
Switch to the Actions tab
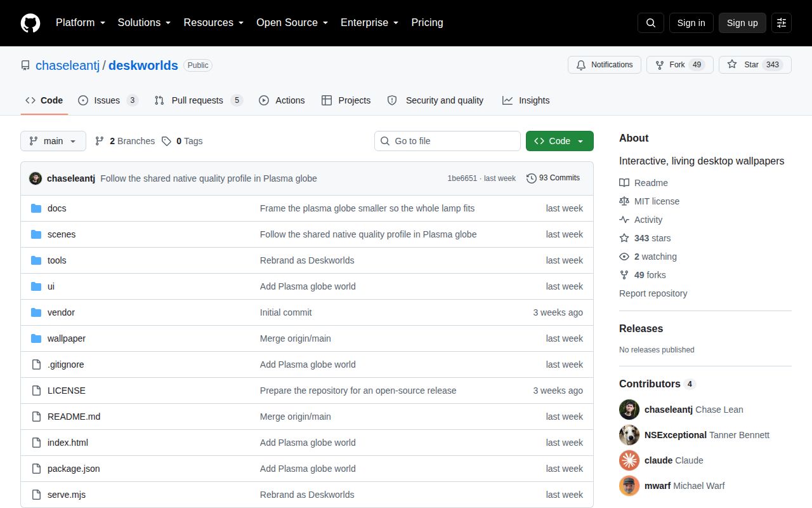pyautogui.click(x=282, y=100)
